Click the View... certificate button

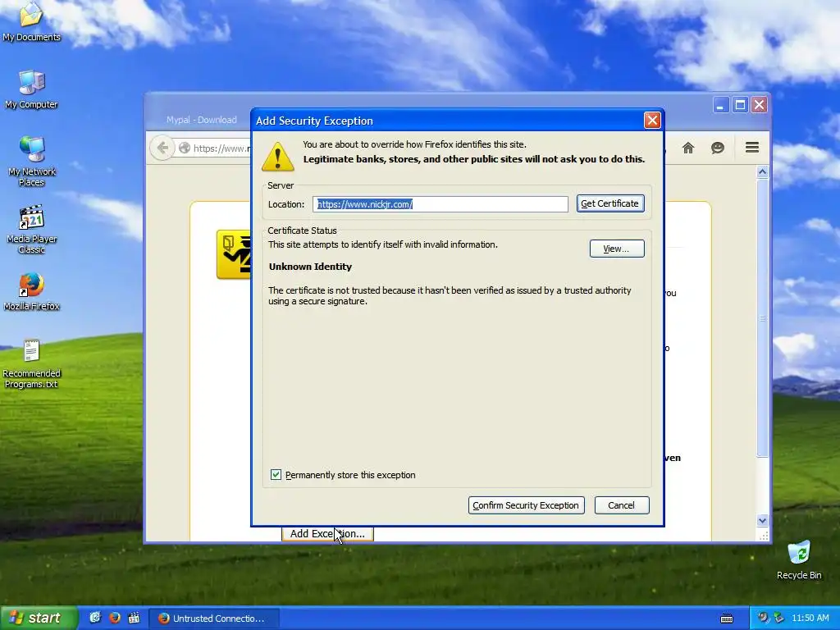pos(617,249)
